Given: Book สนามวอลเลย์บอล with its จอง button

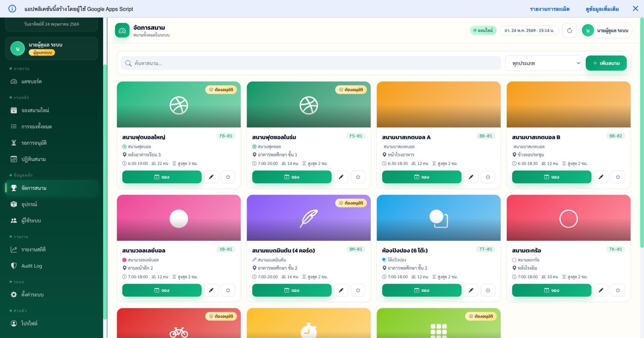Looking at the screenshot, I should 162,290.
